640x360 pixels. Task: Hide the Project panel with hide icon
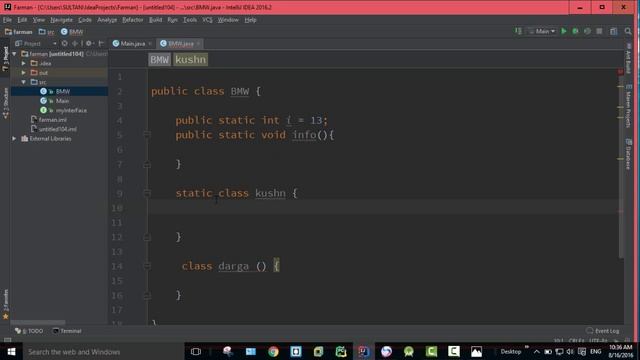(101, 43)
